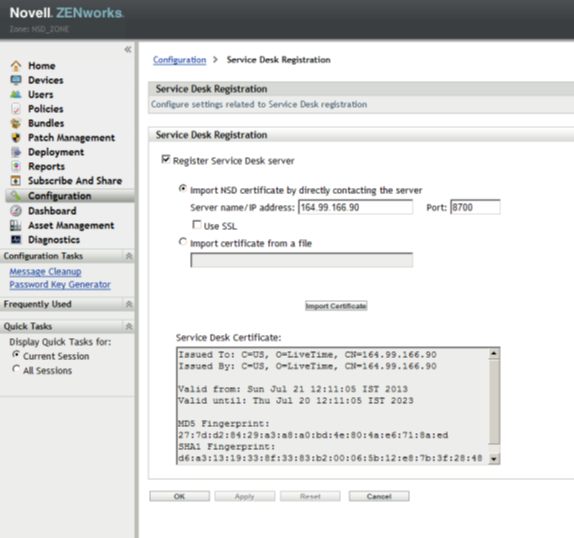Click the Cancel button
Screen dimensions: 574x538
(379, 496)
